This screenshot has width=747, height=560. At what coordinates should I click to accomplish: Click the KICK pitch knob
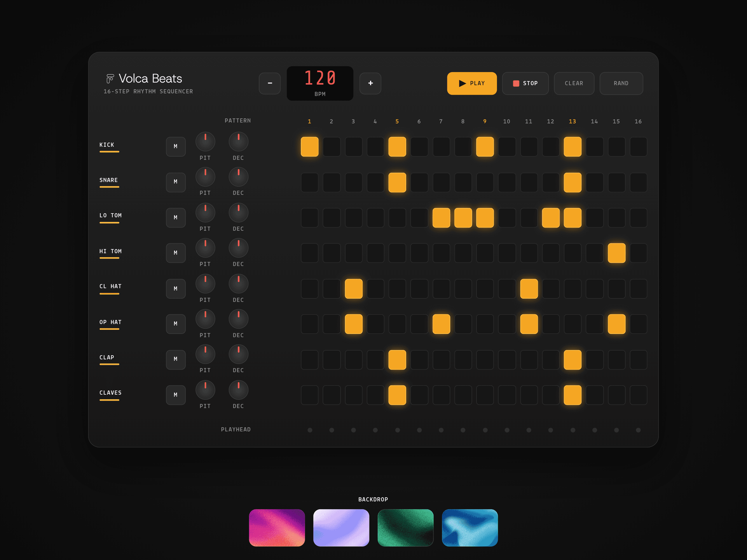pos(205,142)
